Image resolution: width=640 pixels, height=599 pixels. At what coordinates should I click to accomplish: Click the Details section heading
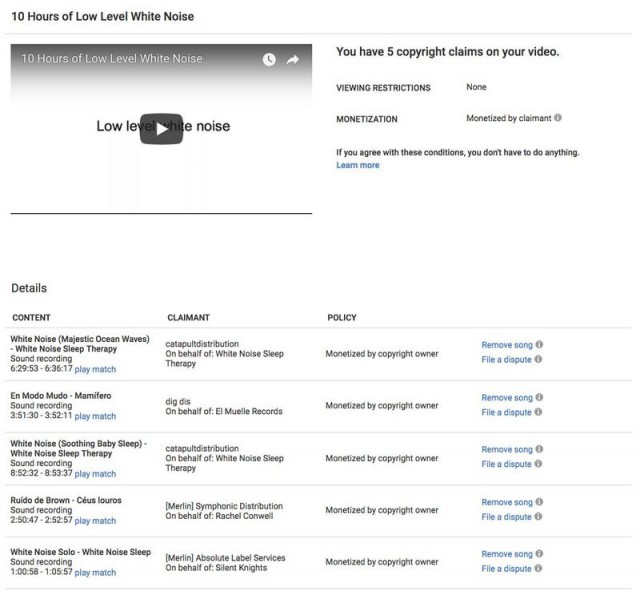point(29,288)
